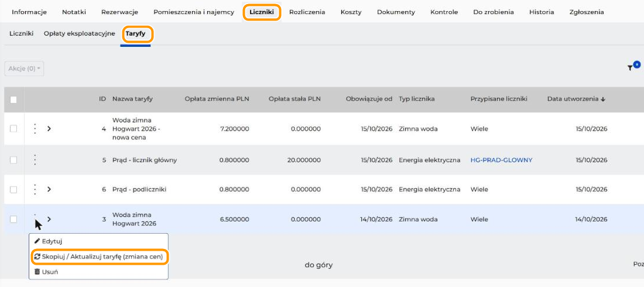Switch to the Rezerwacje tab

119,12
